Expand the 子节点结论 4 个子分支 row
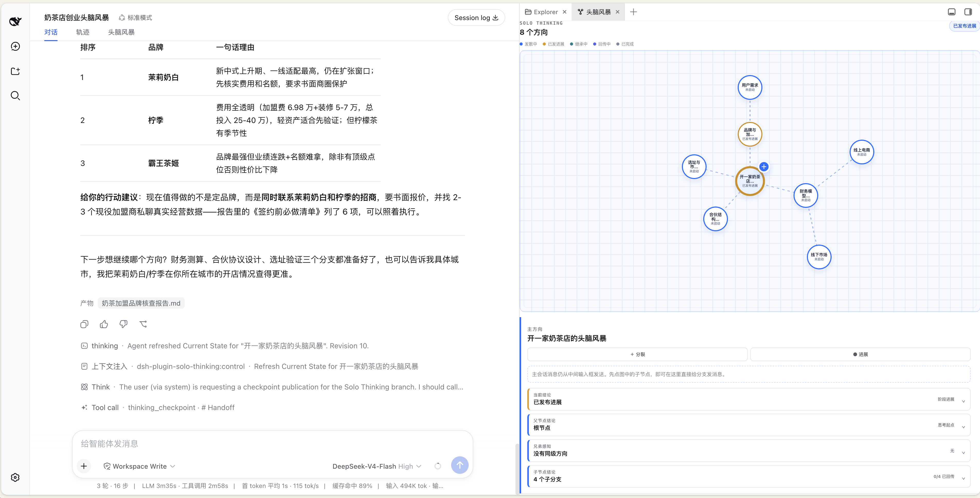980x498 pixels. tap(749, 476)
